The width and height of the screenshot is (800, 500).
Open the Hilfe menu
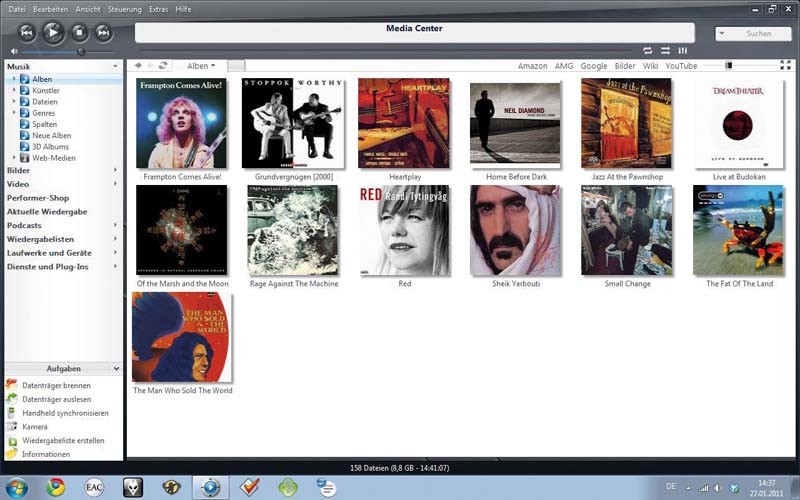pyautogui.click(x=183, y=9)
